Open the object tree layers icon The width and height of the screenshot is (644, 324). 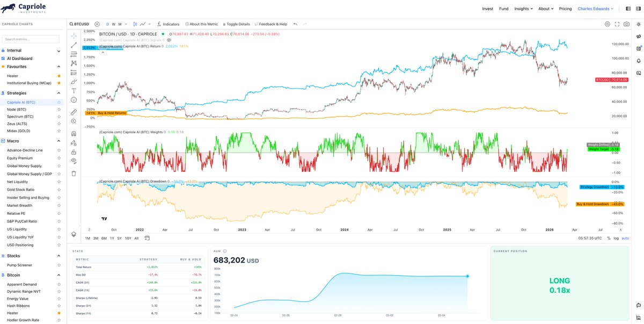[74, 234]
